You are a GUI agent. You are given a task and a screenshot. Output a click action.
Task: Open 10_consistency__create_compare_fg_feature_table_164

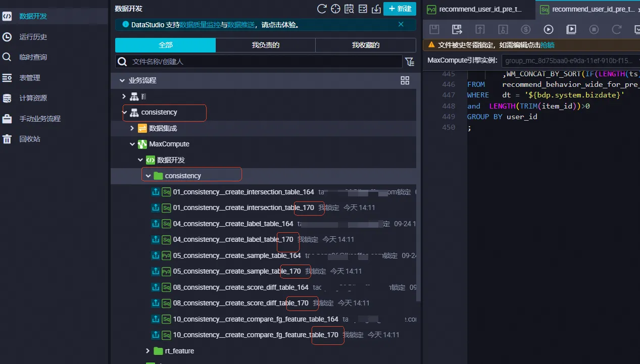pyautogui.click(x=256, y=319)
